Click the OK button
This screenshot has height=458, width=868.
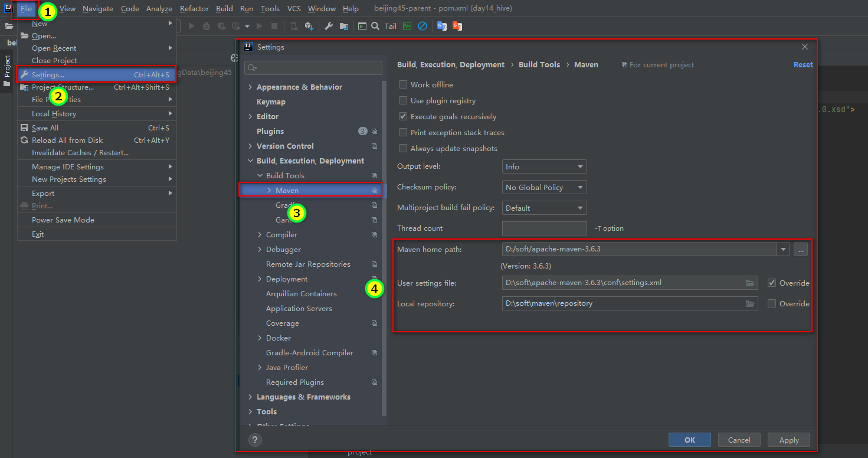[690, 440]
